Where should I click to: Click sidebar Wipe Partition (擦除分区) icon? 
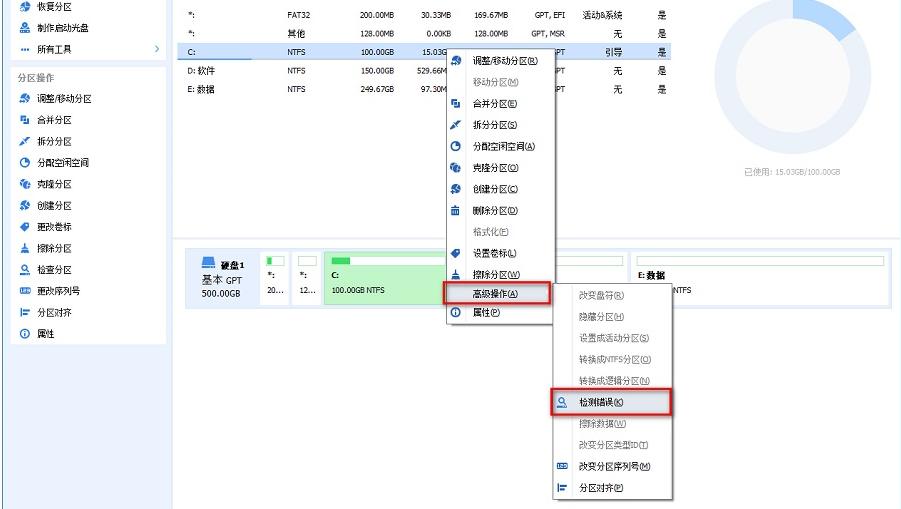[x=25, y=248]
